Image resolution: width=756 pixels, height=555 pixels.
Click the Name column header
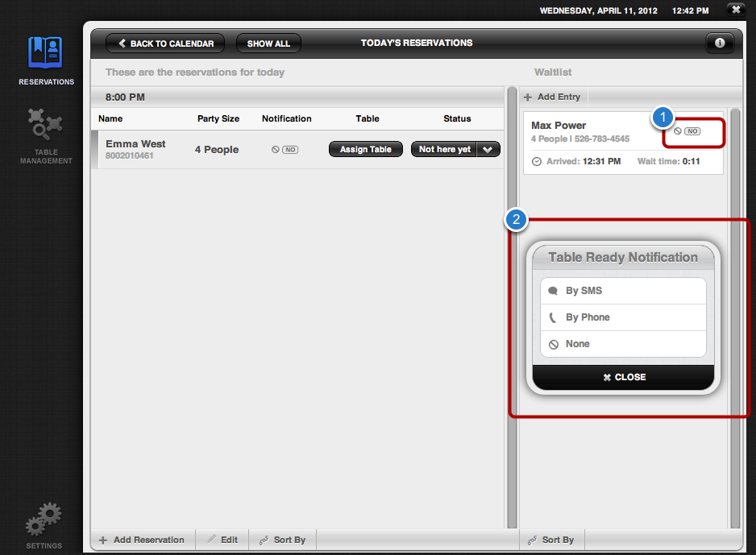(110, 118)
